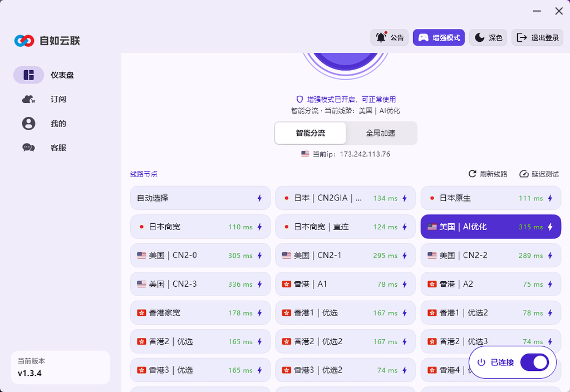
Task: Click lightning icon on 日本商宽 110 ms row
Action: pos(259,227)
